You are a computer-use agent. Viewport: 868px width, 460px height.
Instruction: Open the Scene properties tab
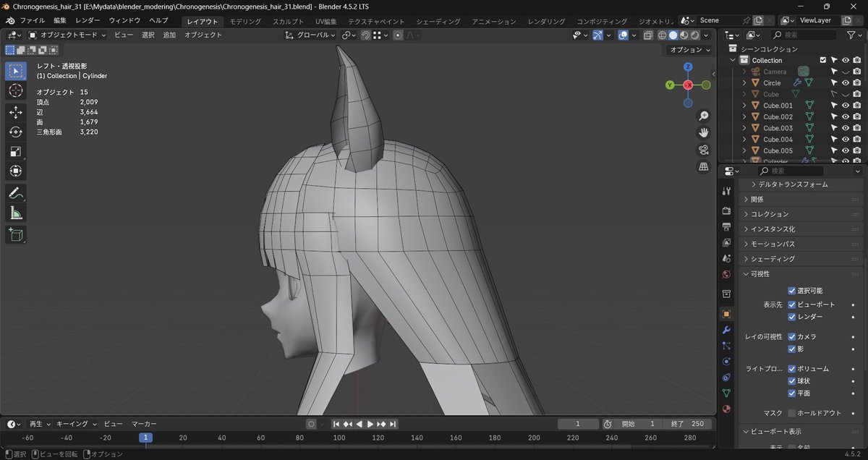click(x=726, y=258)
